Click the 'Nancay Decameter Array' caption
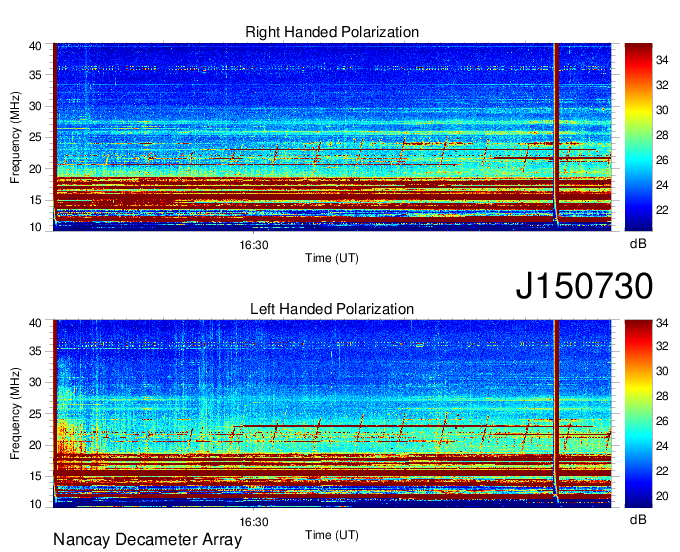The height and width of the screenshot is (552, 680). coord(147,539)
